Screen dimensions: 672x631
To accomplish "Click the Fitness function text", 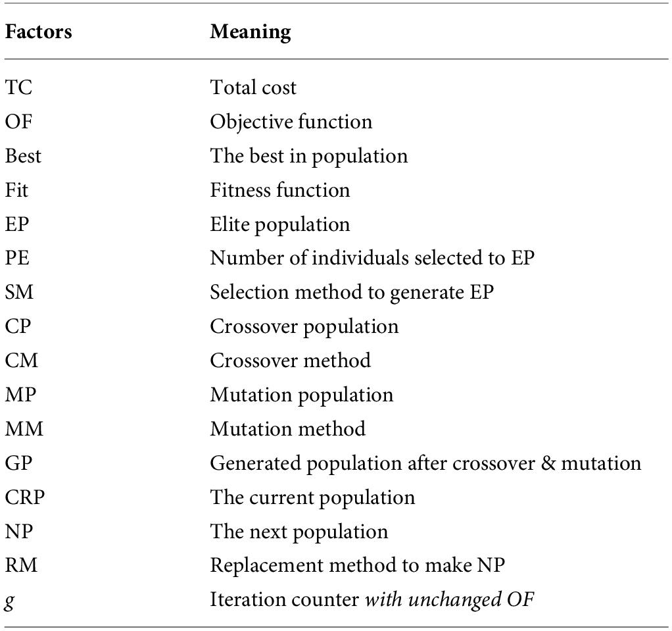I will click(x=280, y=190).
